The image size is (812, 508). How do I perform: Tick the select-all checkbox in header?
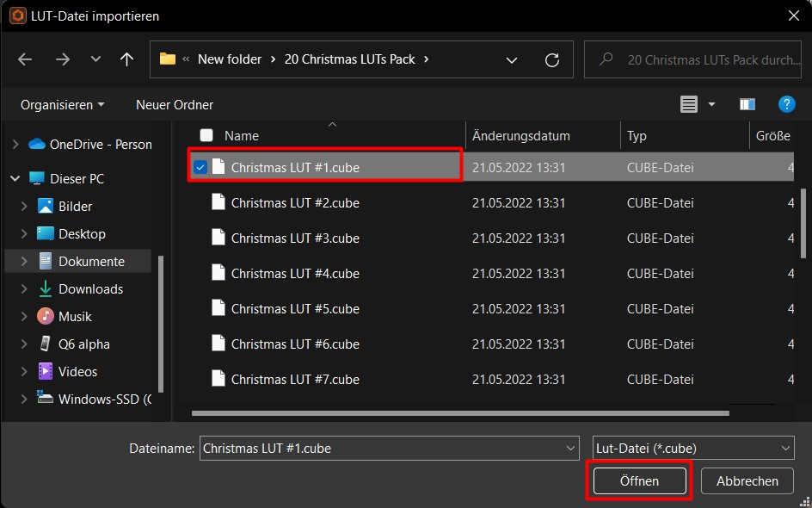pos(206,136)
